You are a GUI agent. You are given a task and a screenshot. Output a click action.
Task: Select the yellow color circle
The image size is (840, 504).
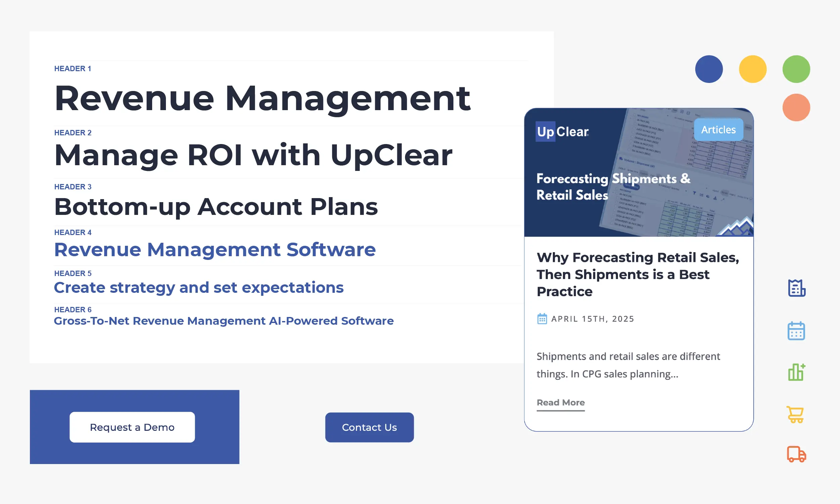[x=752, y=69]
